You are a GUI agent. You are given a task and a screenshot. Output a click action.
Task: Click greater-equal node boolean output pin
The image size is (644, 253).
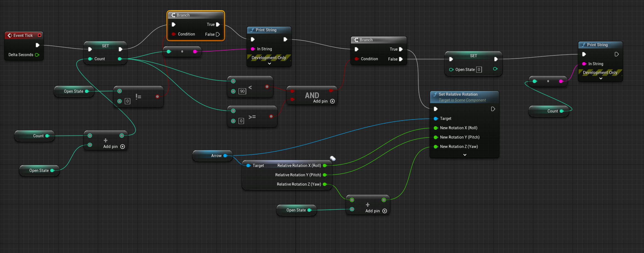pyautogui.click(x=271, y=116)
